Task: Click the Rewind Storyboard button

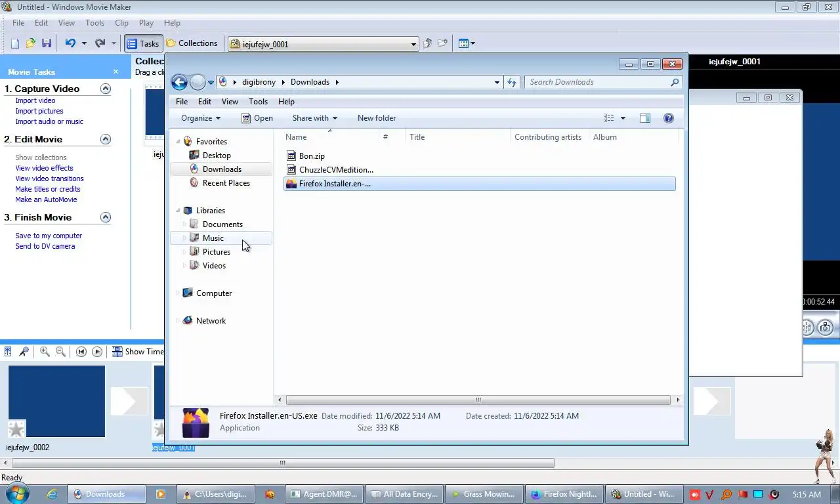Action: pos(81,352)
